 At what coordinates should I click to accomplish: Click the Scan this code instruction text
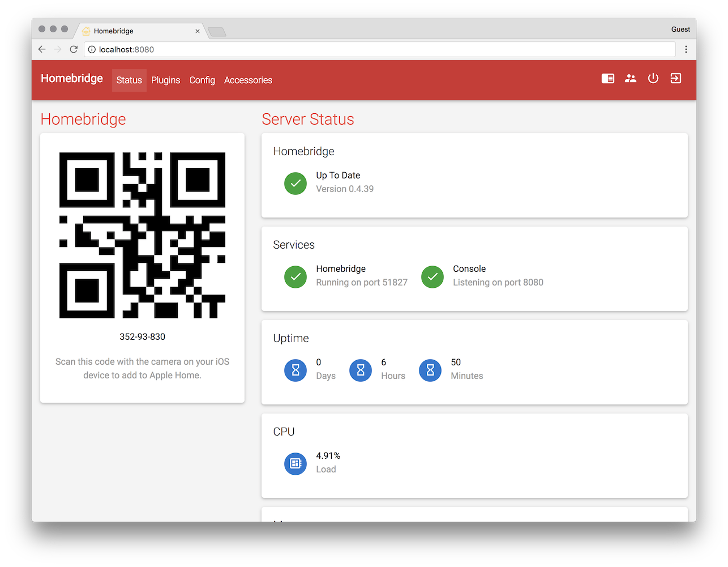tap(142, 369)
